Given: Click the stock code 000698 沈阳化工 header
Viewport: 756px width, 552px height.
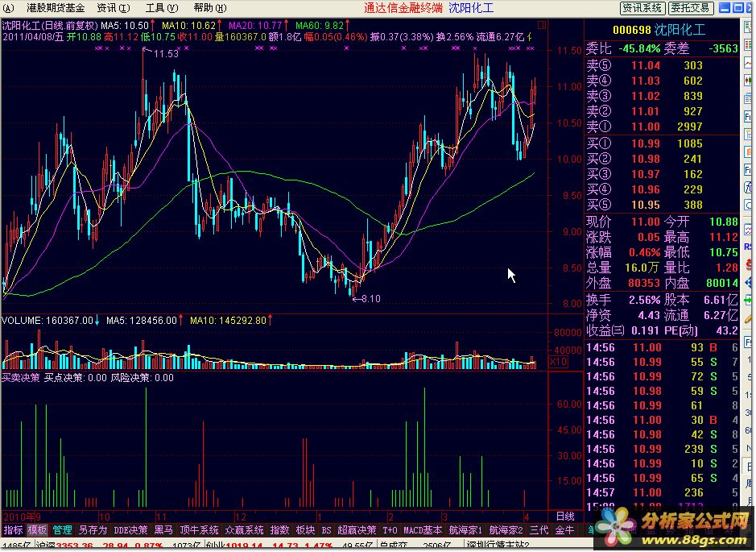Looking at the screenshot, I should pos(659,30).
